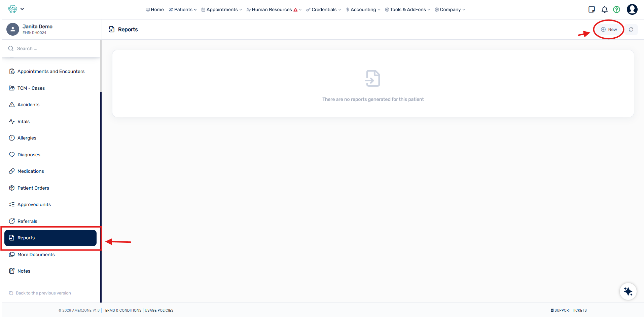Click the sidebar vertical scrollbar
Screen dimensions: 644x317
[x=101, y=197]
